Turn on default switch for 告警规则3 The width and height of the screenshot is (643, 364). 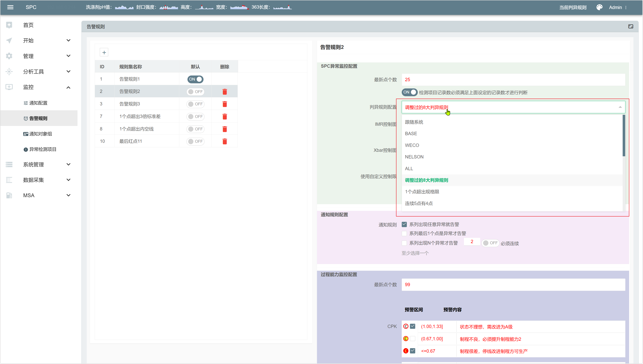pyautogui.click(x=195, y=104)
